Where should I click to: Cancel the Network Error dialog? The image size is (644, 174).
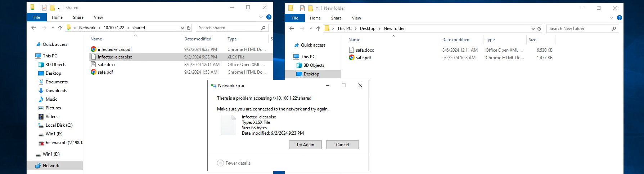(x=342, y=145)
